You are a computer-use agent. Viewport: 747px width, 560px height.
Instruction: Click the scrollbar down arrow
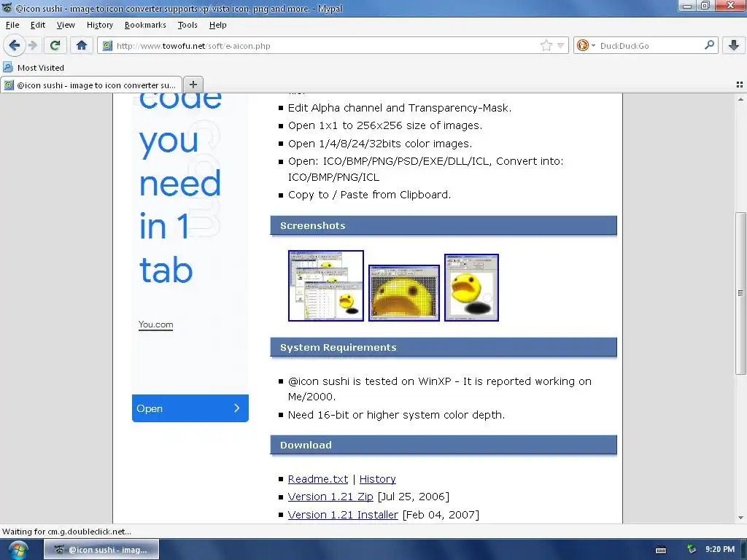[740, 518]
